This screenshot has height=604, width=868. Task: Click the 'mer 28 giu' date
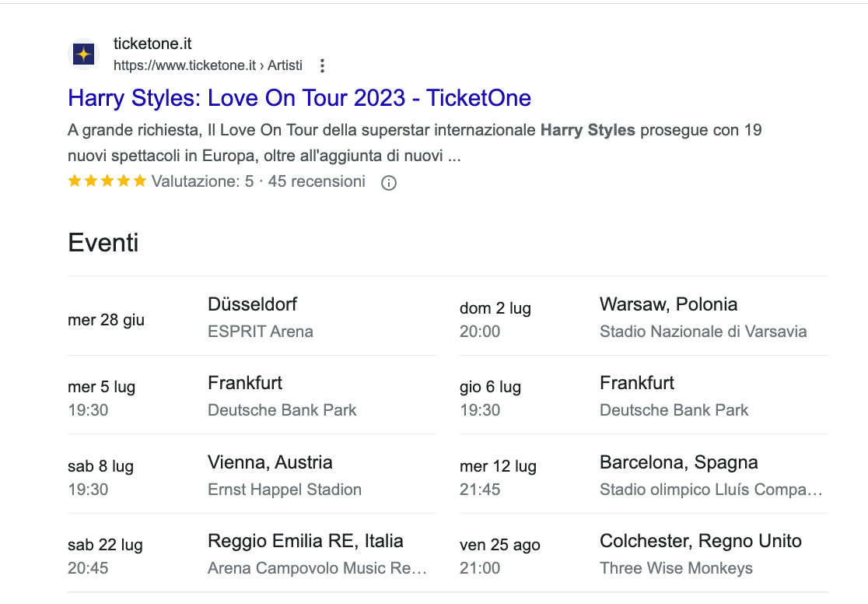107,320
